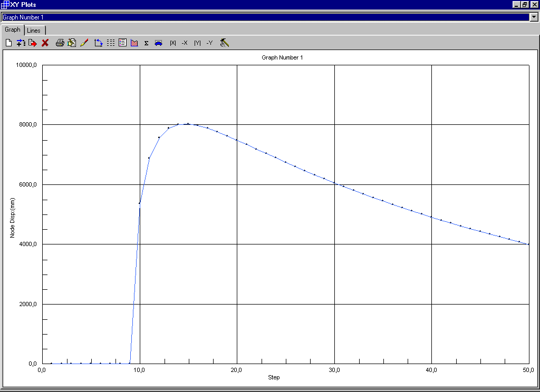This screenshot has width=540, height=392.
Task: Show legend list icon
Action: click(x=122, y=43)
